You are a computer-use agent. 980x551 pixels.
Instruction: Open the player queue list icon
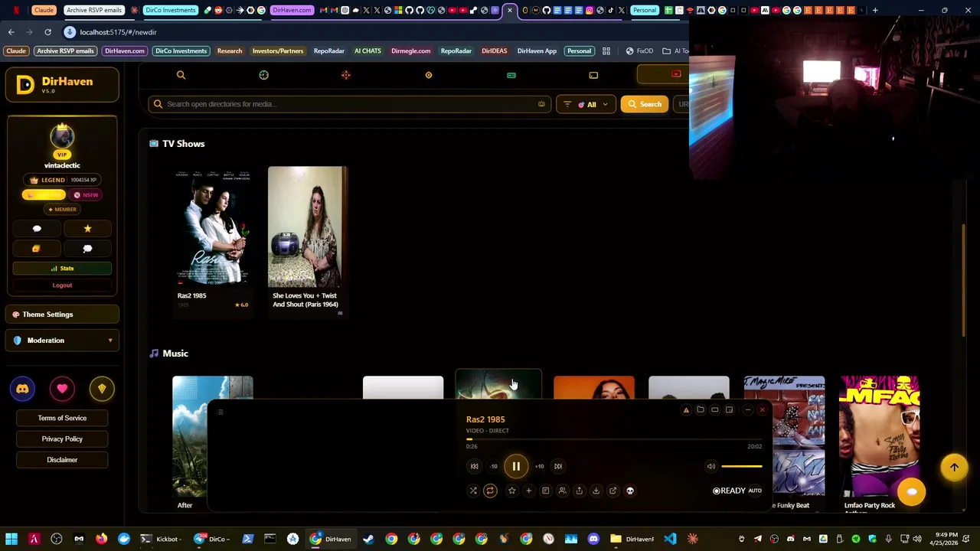pyautogui.click(x=220, y=412)
